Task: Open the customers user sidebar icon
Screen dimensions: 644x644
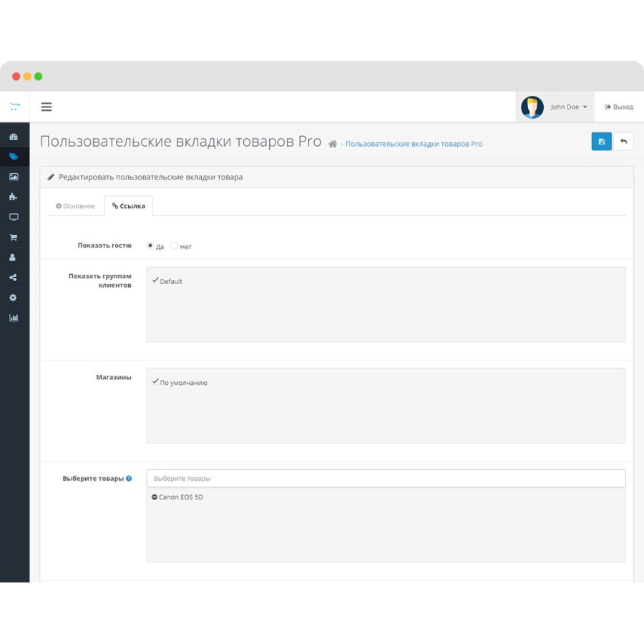Action: coord(13,257)
